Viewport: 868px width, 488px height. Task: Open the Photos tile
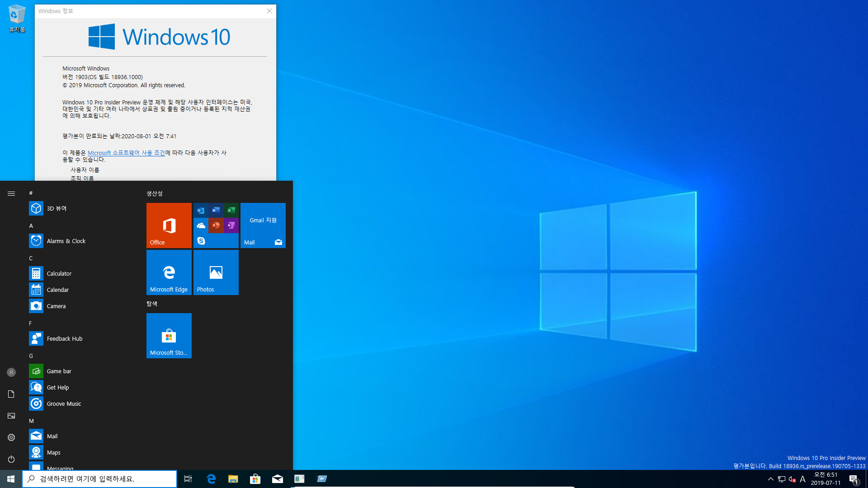pyautogui.click(x=216, y=272)
